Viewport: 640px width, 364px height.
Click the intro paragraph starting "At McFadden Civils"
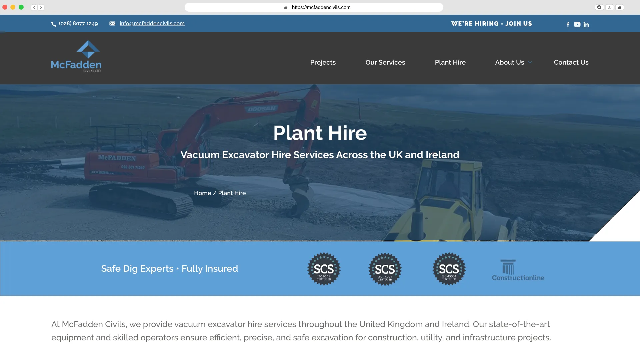click(x=301, y=331)
